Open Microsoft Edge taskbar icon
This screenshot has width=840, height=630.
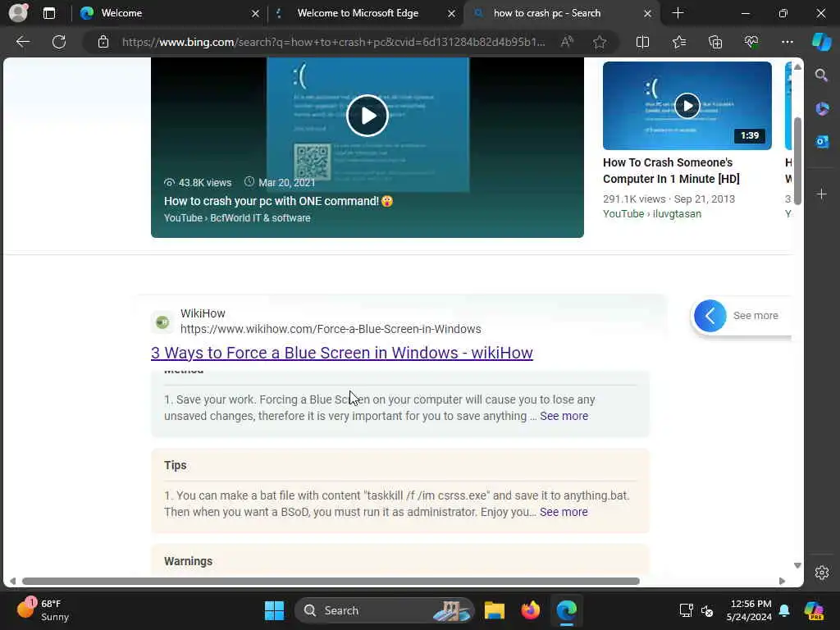(x=566, y=610)
